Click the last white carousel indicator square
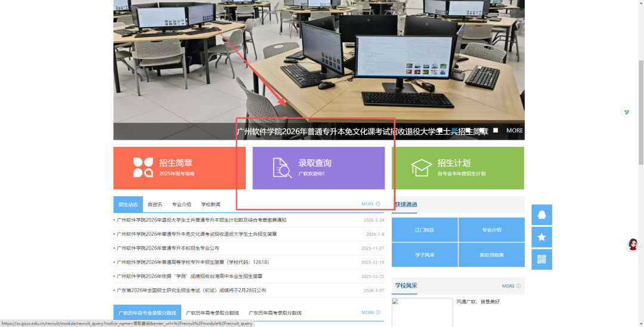Image resolution: width=644 pixels, height=327 pixels. (495, 131)
